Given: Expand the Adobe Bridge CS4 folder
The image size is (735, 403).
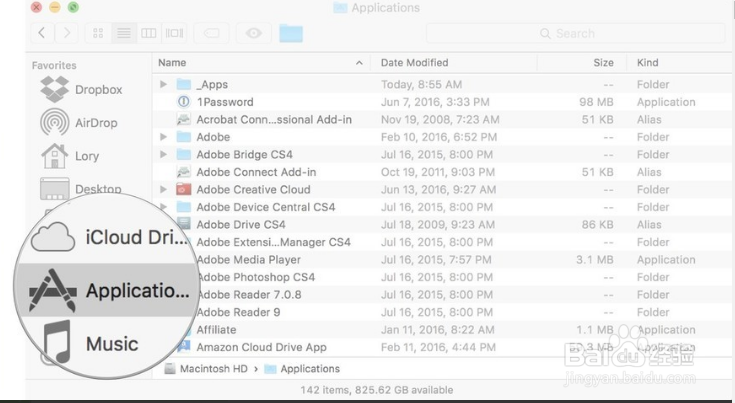Looking at the screenshot, I should 163,154.
